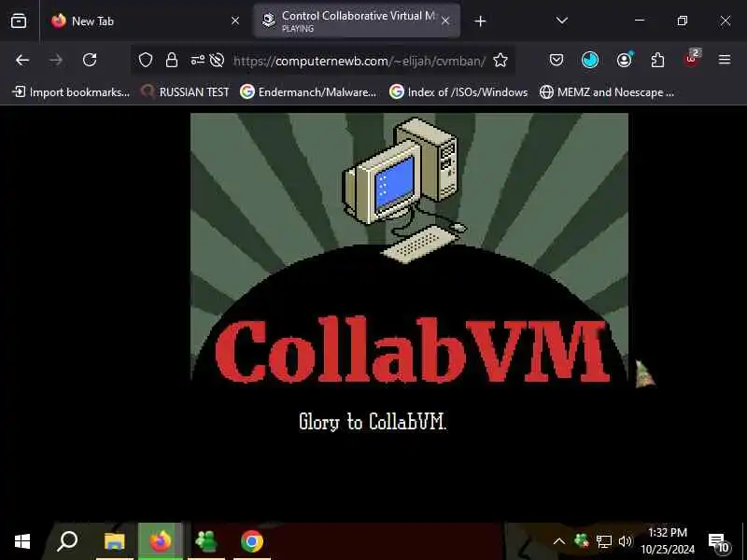Expand the list all tabs dropdown

click(x=562, y=21)
